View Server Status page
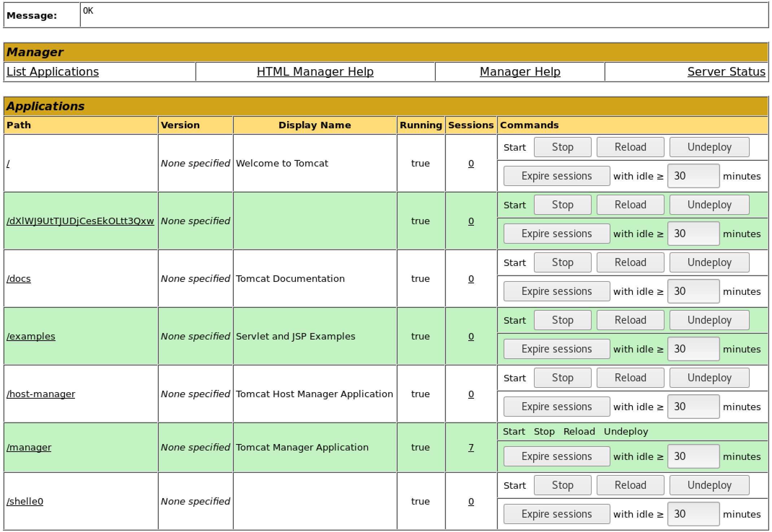 pos(726,72)
